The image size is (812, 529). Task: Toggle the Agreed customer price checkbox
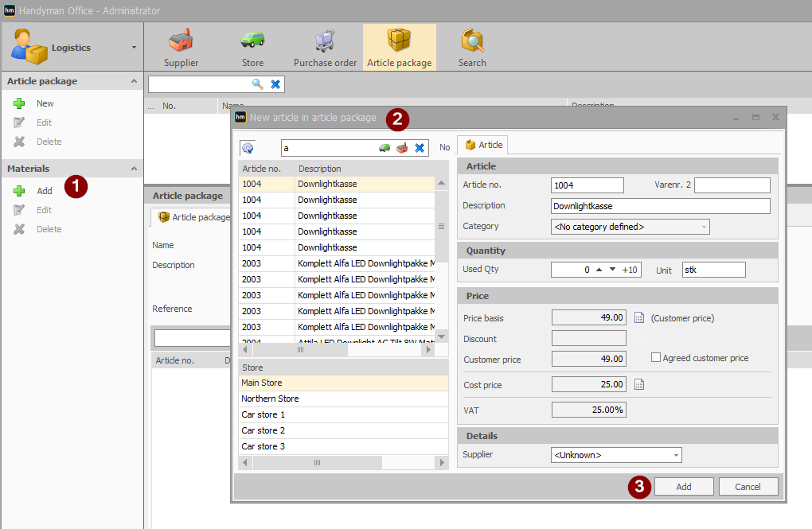pos(656,358)
